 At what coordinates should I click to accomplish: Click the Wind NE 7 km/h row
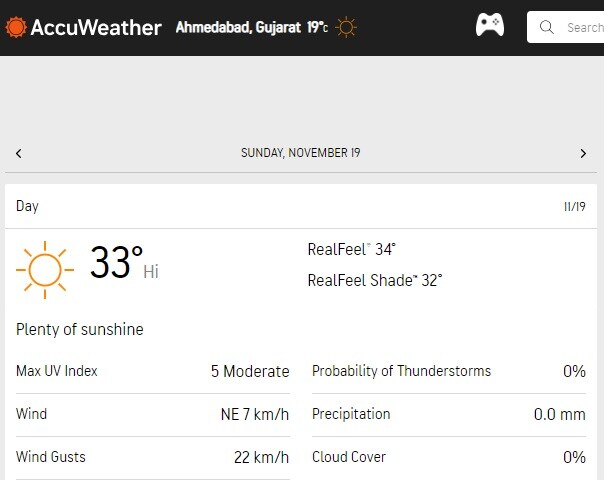pos(152,414)
